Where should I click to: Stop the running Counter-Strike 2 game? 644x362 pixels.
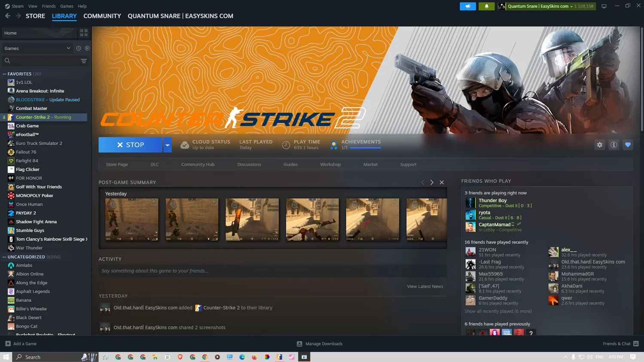(131, 145)
